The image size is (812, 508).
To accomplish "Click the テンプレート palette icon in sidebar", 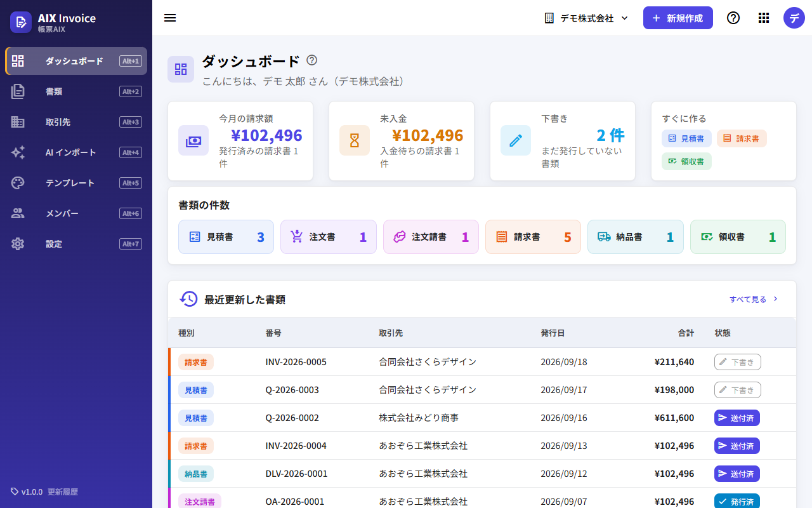I will [x=18, y=183].
